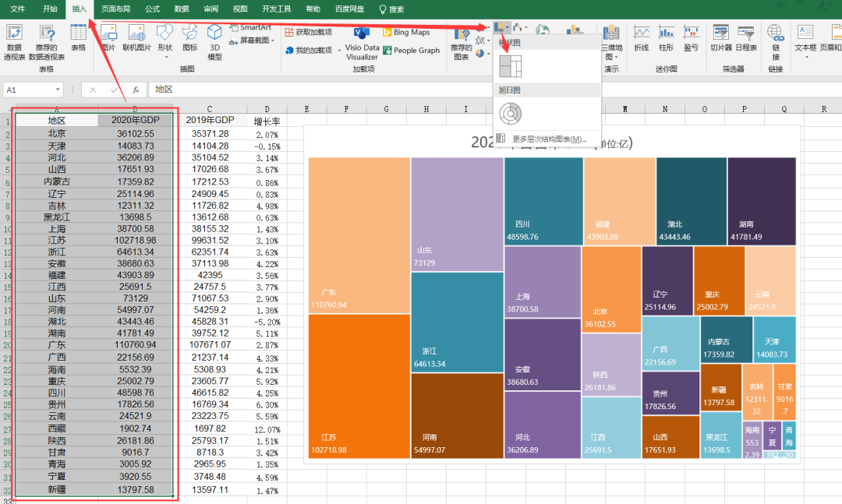Open the 数据 (Data) ribbon tab
Screen dimensions: 842x504
[x=182, y=9]
